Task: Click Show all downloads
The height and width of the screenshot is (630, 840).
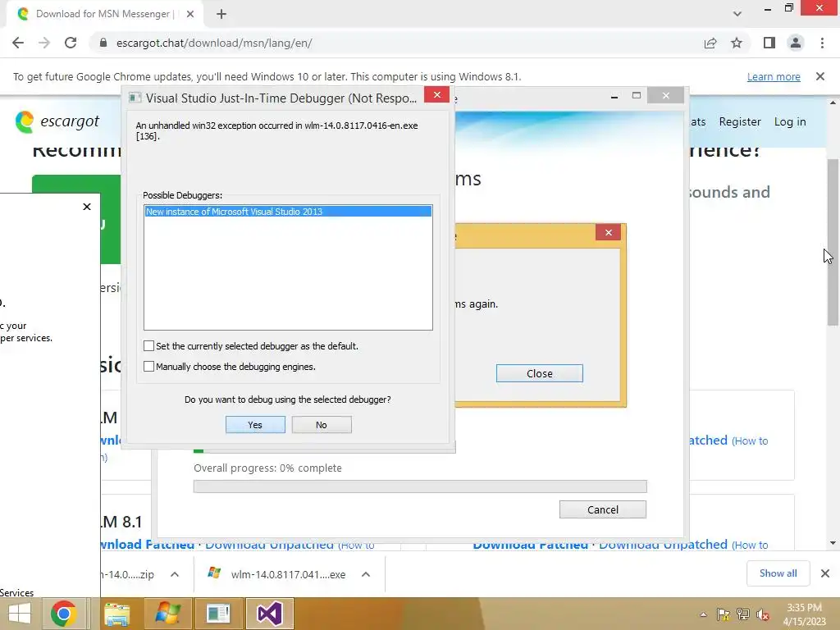Action: pyautogui.click(x=778, y=573)
